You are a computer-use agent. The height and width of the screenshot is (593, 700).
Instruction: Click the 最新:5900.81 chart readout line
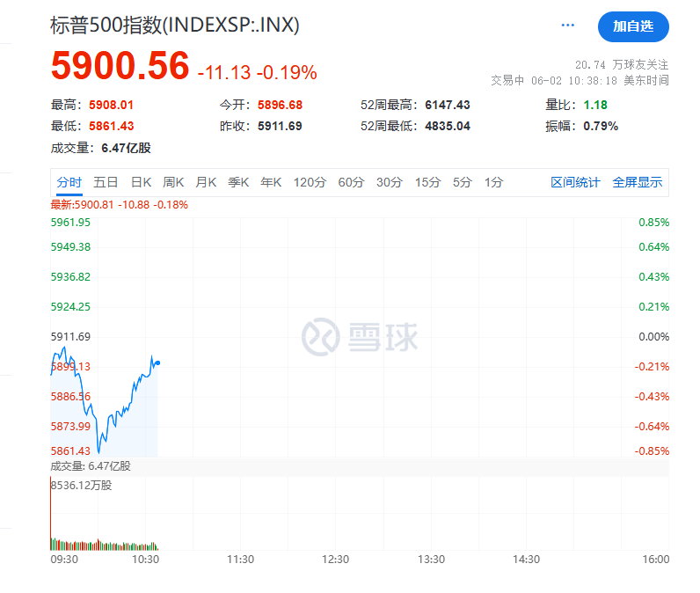pyautogui.click(x=120, y=205)
